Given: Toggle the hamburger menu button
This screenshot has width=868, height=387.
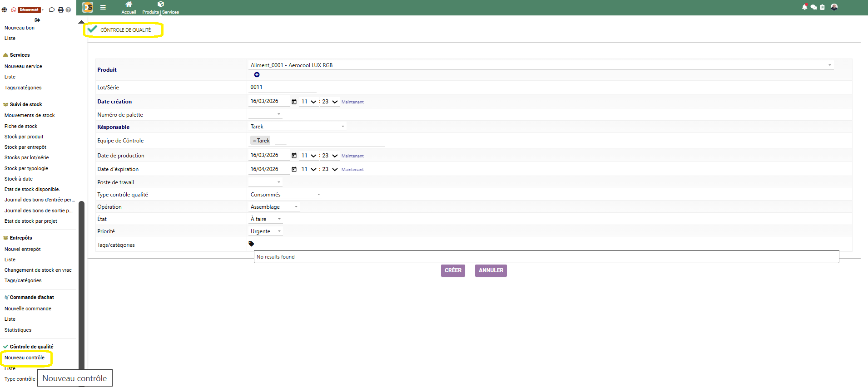Looking at the screenshot, I should [103, 7].
